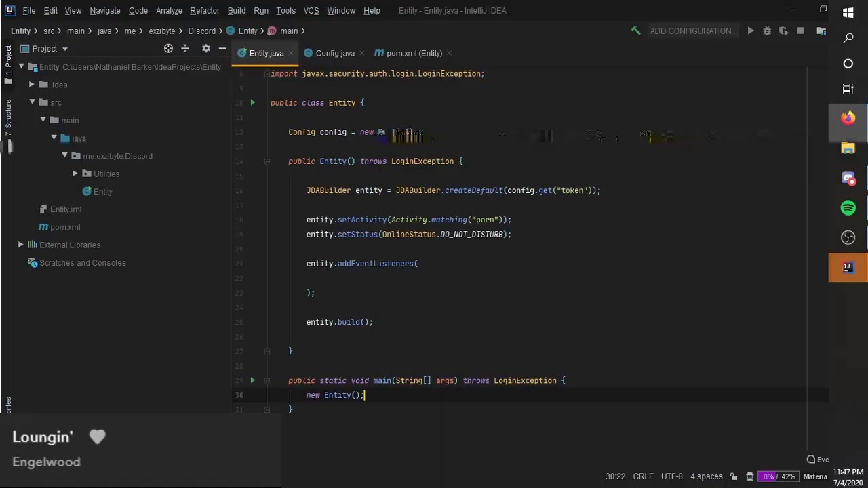Screen dimensions: 868x488
Task: Fold the main method via gutter marker
Action: pyautogui.click(x=267, y=380)
